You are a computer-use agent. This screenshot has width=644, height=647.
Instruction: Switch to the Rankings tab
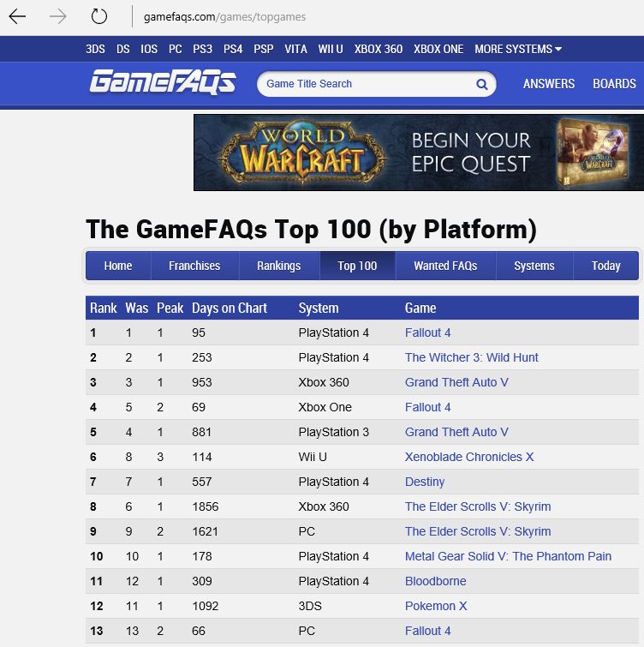point(279,266)
